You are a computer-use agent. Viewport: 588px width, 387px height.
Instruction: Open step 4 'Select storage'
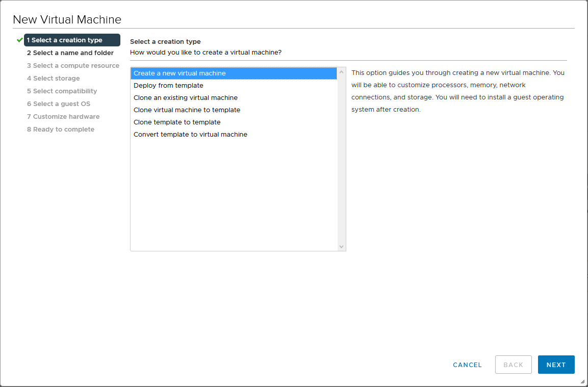(53, 79)
